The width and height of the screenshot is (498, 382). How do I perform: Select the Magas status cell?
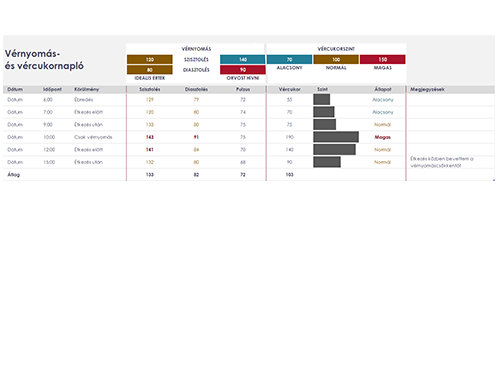[x=383, y=137]
